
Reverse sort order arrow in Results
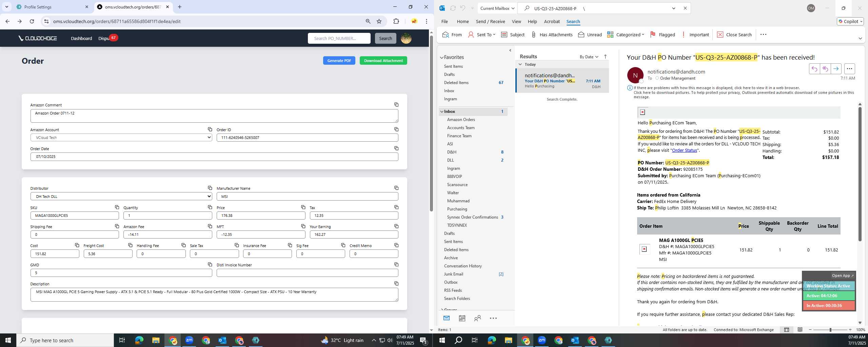pyautogui.click(x=605, y=57)
